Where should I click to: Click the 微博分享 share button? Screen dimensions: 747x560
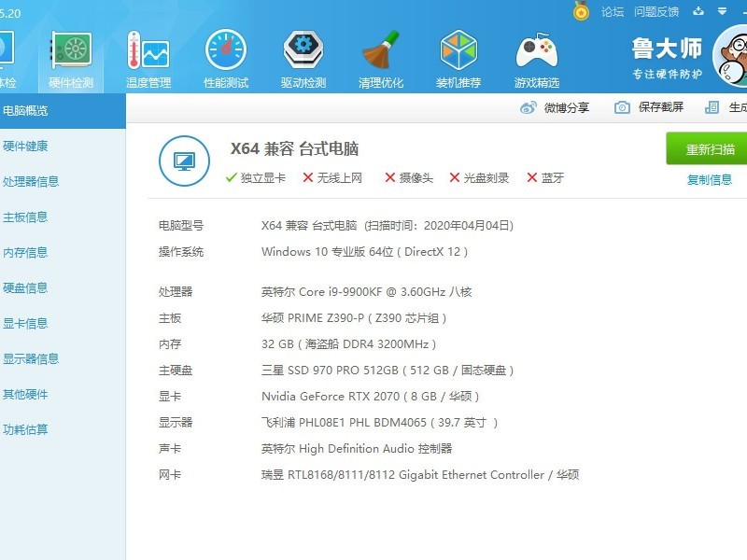(x=555, y=107)
